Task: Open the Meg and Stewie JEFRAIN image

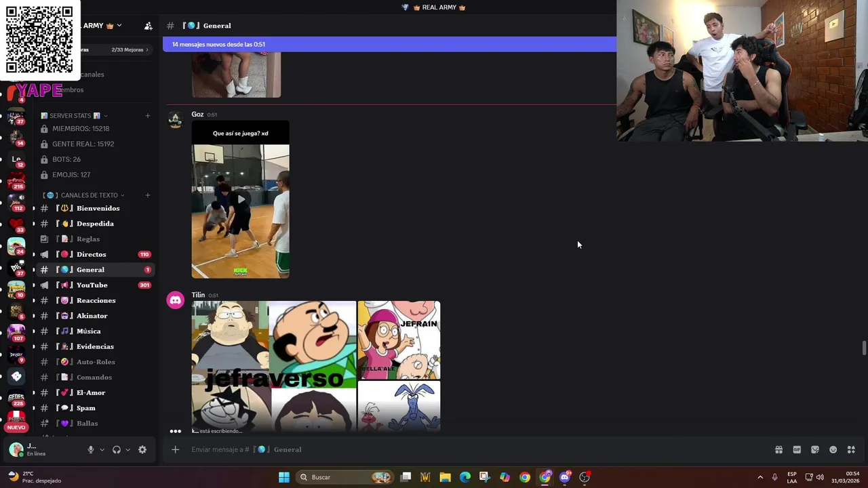Action: click(x=399, y=340)
